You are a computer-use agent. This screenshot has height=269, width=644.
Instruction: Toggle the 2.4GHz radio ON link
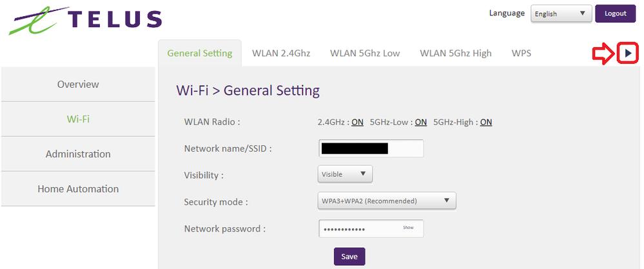357,122
